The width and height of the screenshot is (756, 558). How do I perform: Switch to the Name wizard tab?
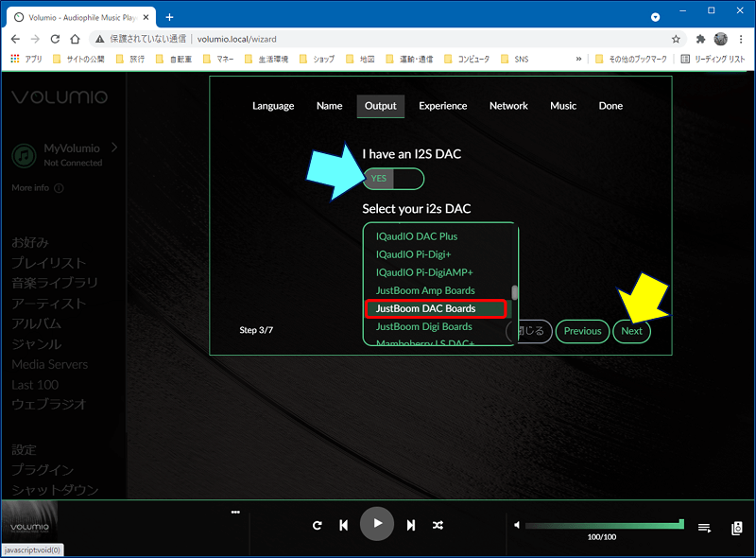(329, 106)
